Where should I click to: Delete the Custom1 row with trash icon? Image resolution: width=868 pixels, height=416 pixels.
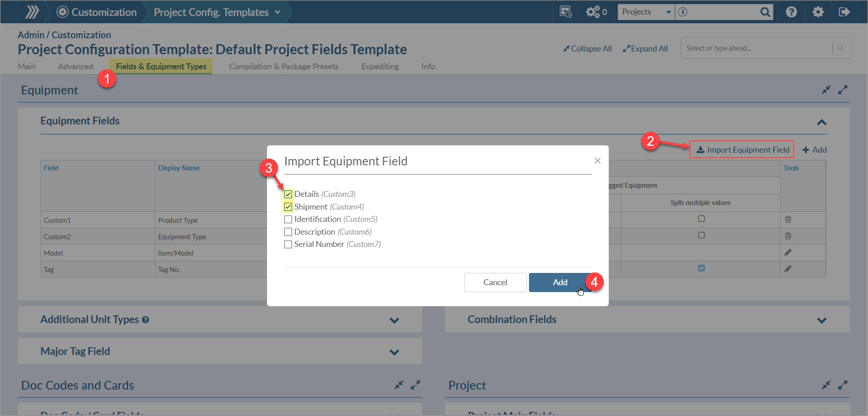(x=788, y=220)
